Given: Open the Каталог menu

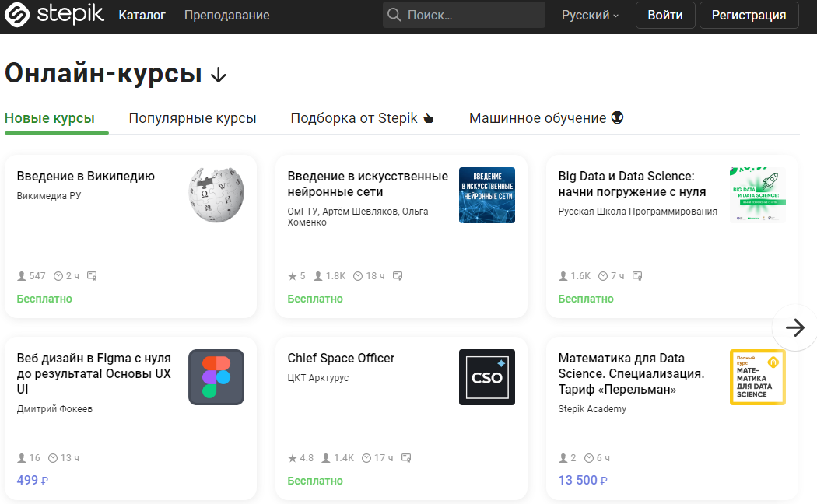Looking at the screenshot, I should tap(142, 15).
